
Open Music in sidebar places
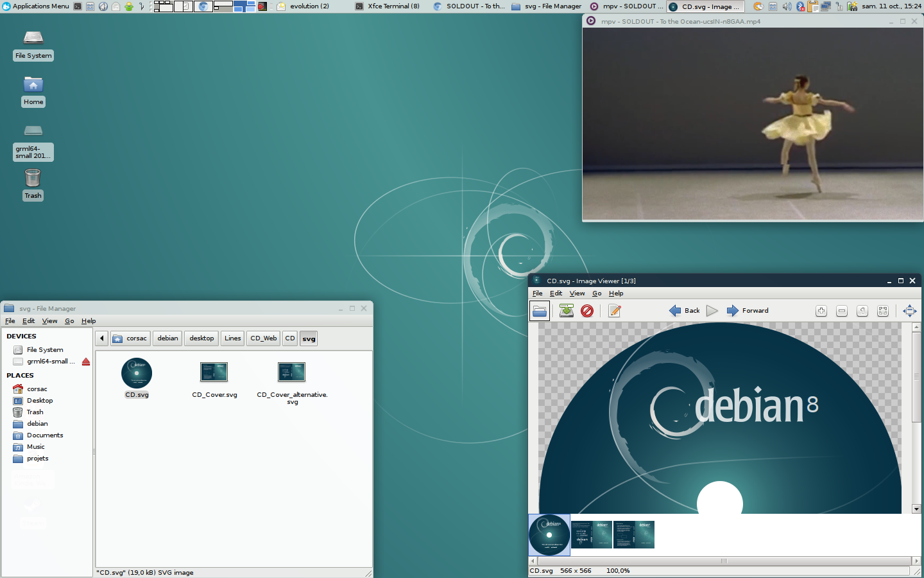[36, 447]
